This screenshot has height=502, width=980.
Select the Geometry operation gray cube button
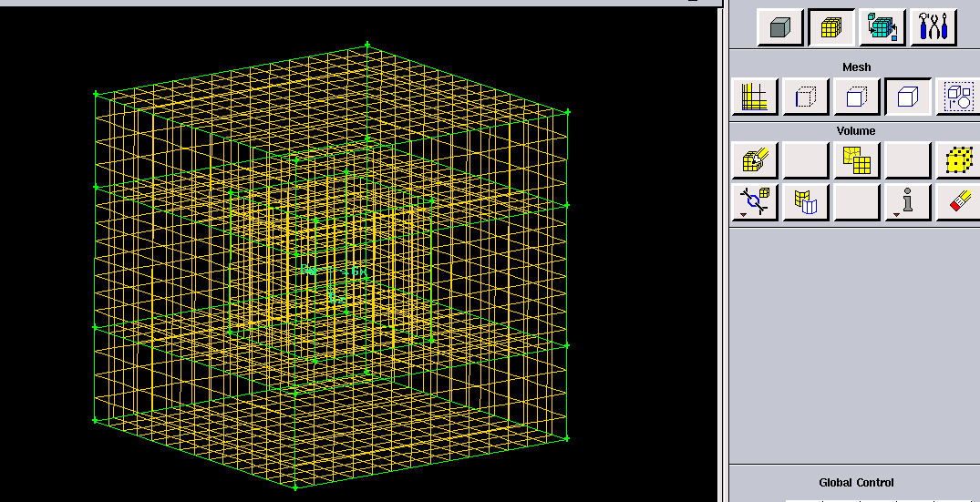[779, 27]
